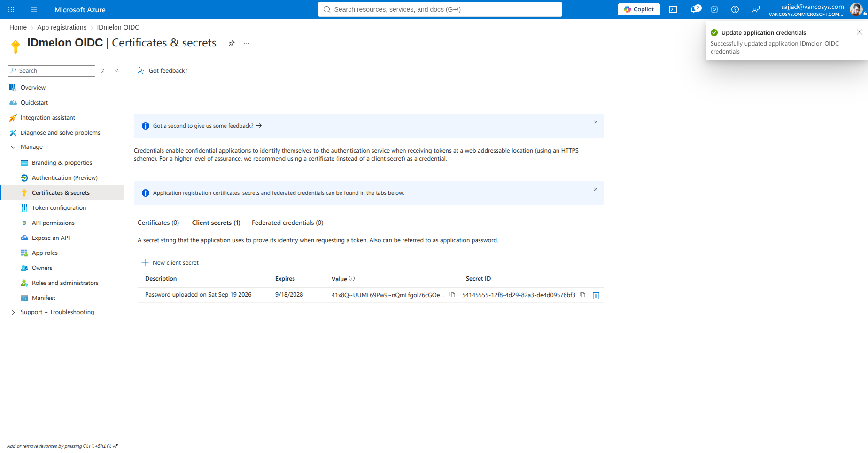Screen dimensions: 868x453
Task: Pin the Certificates & secrets blade
Action: [x=232, y=43]
